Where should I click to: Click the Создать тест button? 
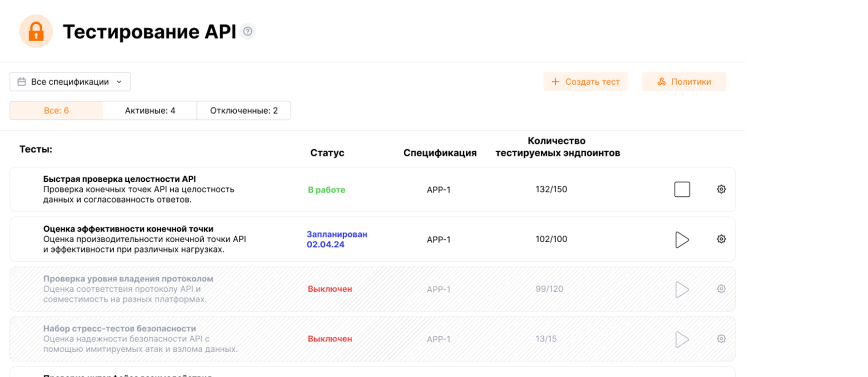(x=585, y=82)
